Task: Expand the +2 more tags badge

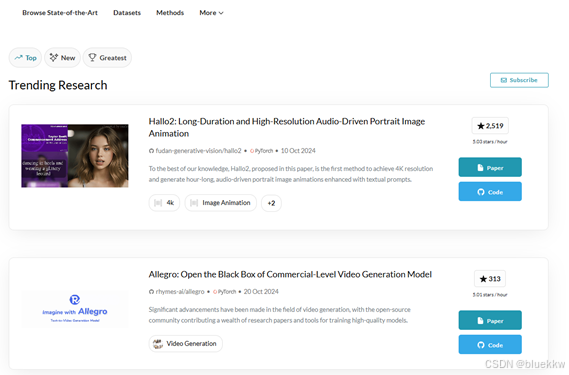Action: [x=271, y=203]
